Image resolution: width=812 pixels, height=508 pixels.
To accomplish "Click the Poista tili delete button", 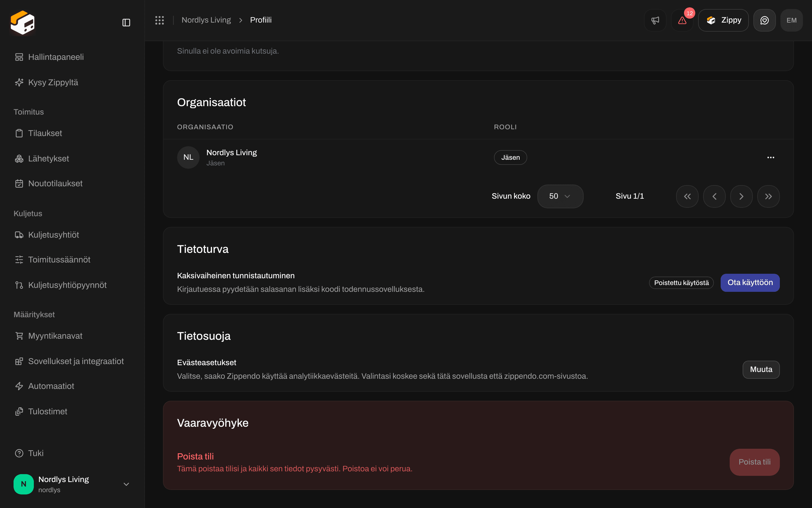I will (754, 462).
